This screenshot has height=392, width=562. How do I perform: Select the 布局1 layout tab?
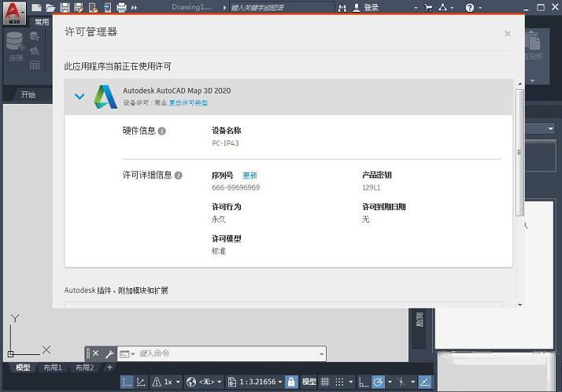pyautogui.click(x=53, y=368)
